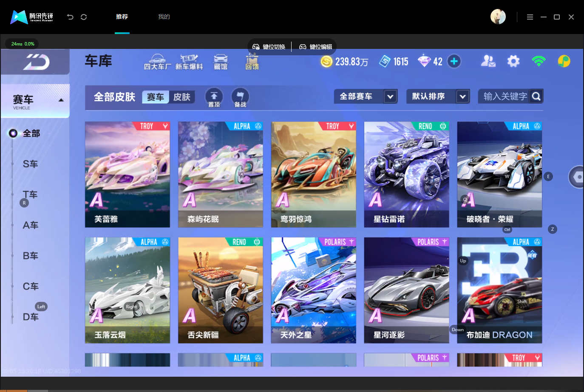Switch to the 赛车 toggle tab
Screen dimensions: 584x392
point(156,97)
